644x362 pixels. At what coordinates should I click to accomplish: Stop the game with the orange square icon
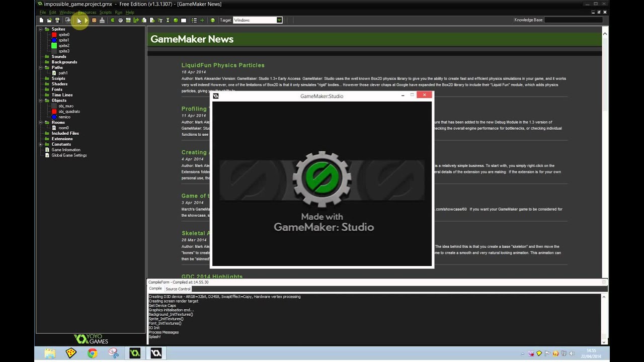pos(94,20)
